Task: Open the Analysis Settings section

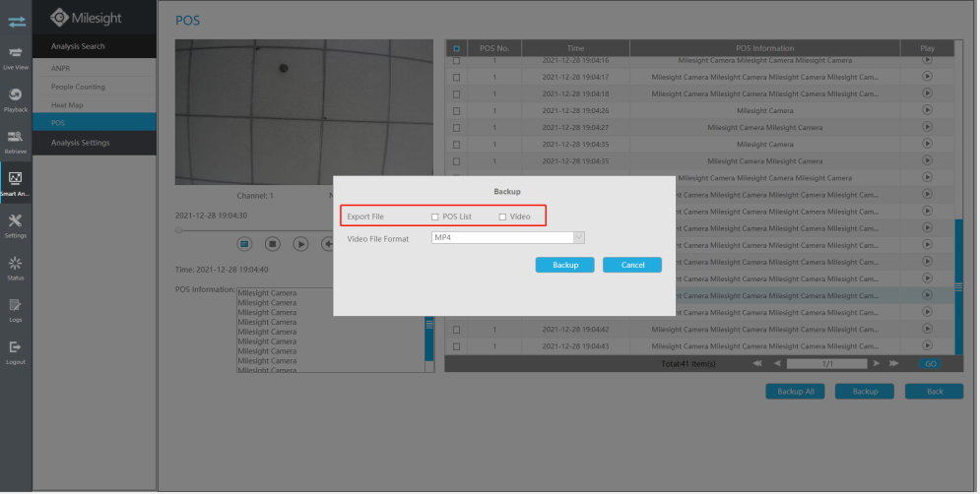Action: [x=95, y=143]
